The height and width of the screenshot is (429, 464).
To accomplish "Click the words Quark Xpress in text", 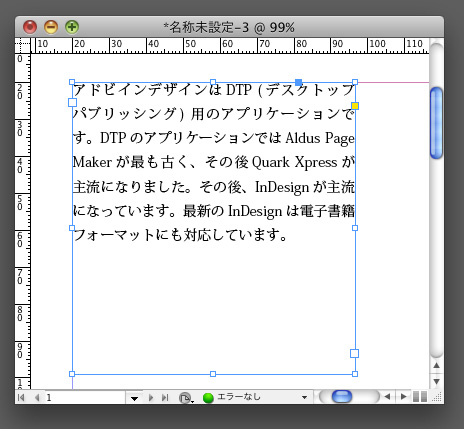I will click(295, 163).
